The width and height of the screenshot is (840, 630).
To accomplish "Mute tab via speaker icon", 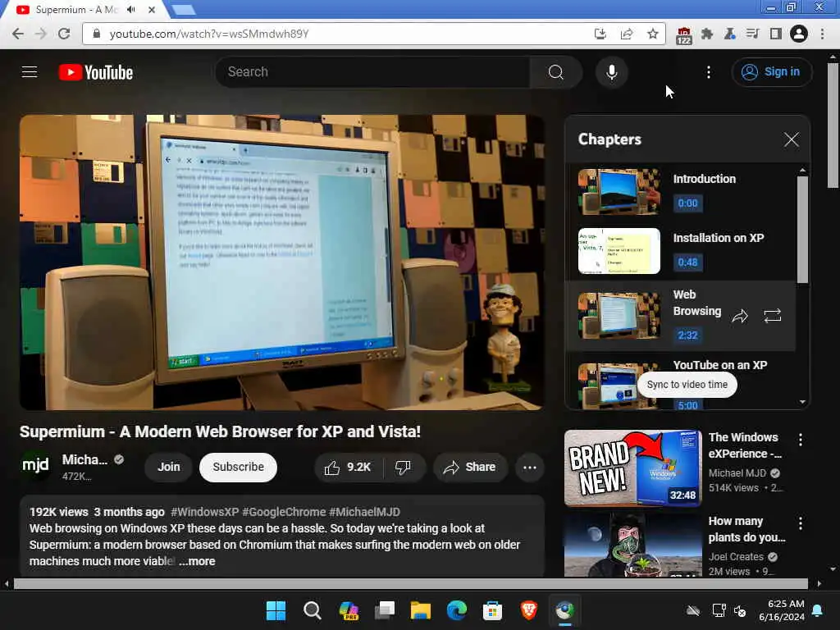I will [131, 10].
